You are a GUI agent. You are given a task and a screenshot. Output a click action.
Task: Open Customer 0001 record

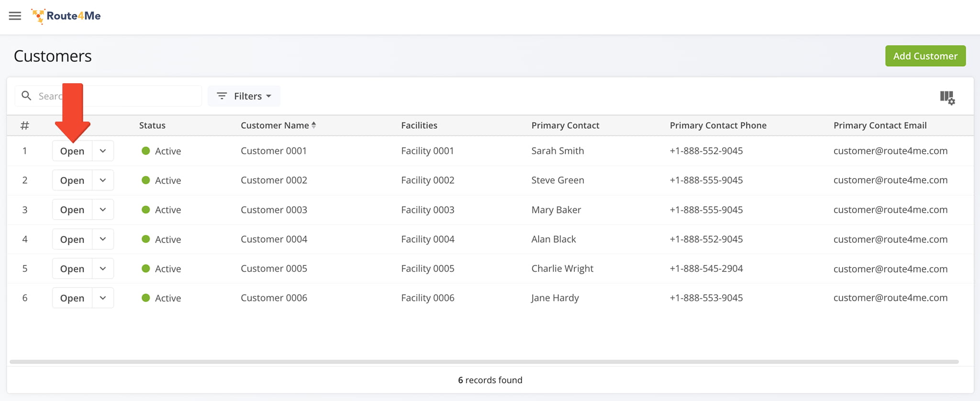[72, 151]
